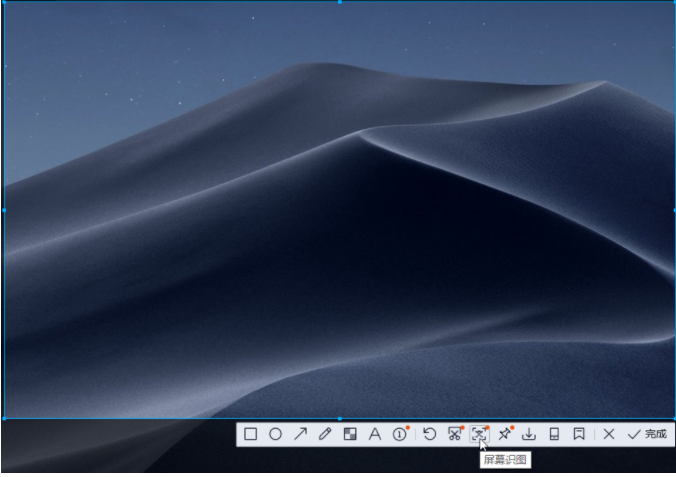The height and width of the screenshot is (477, 676).
Task: Cancel screenshot with the X icon
Action: pos(609,434)
